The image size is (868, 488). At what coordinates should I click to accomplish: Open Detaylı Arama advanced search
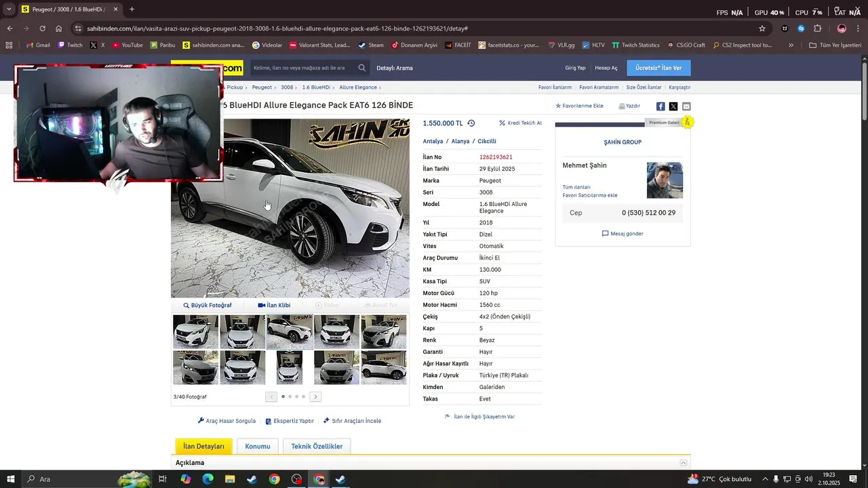coord(395,68)
